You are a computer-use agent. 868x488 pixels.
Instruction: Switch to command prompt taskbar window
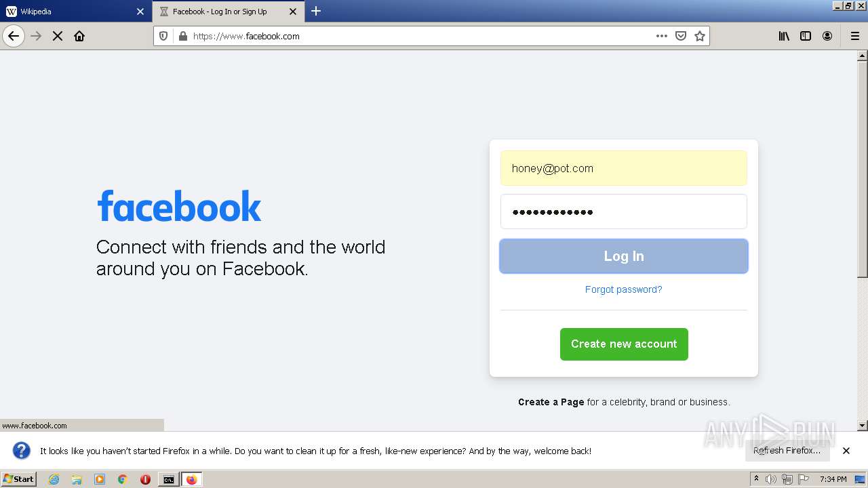coord(168,479)
